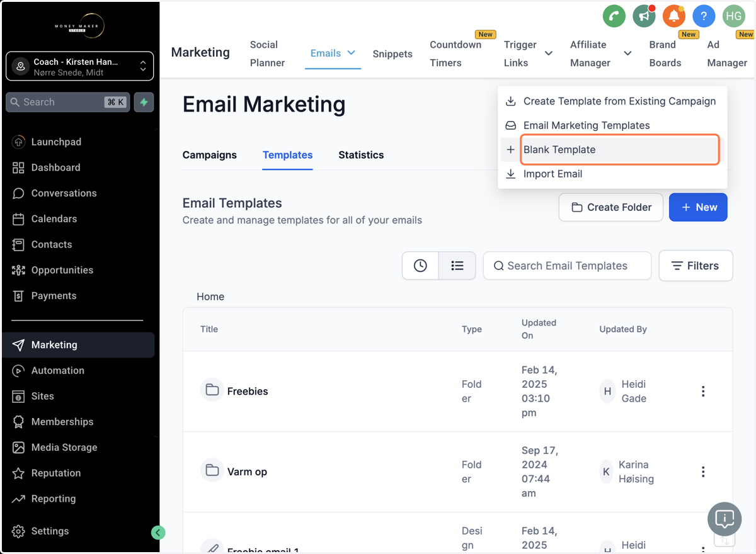Click the Freebies folder icon
756x554 pixels.
click(x=212, y=390)
